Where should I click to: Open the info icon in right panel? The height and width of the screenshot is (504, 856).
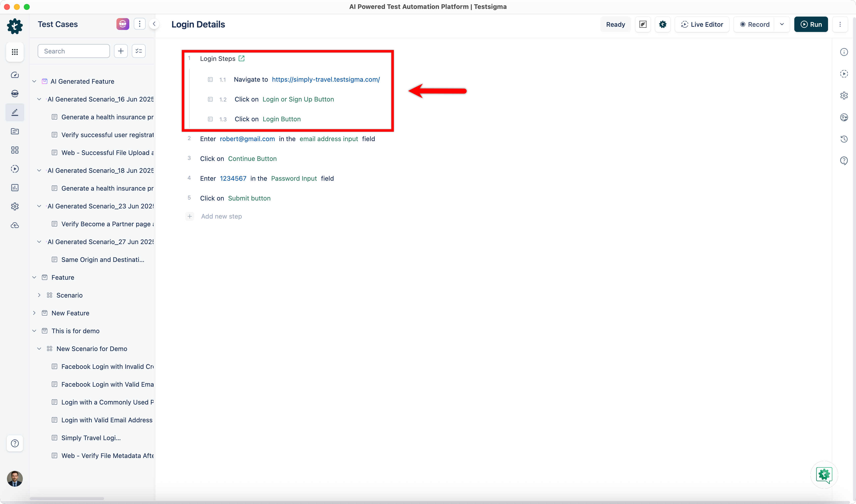click(x=844, y=52)
